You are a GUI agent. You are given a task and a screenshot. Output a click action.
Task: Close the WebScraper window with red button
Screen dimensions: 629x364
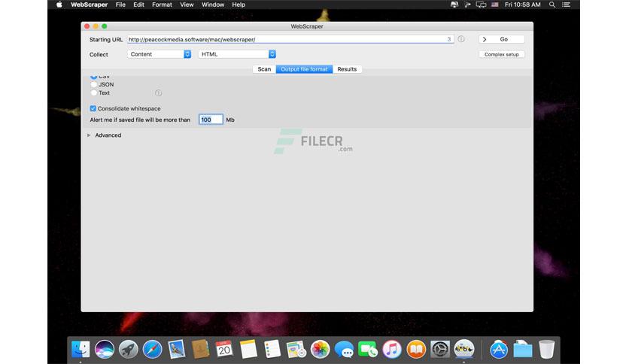point(87,26)
